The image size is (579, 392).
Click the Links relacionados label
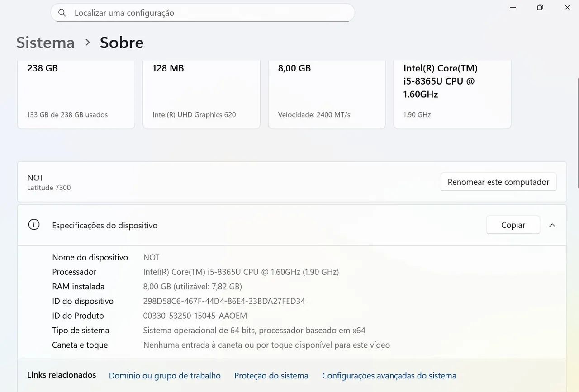(62, 375)
